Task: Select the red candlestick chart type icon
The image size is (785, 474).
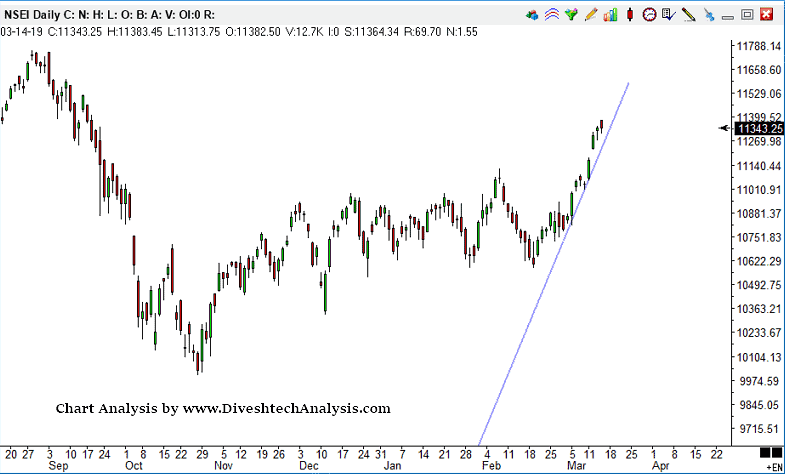Action: pos(630,15)
